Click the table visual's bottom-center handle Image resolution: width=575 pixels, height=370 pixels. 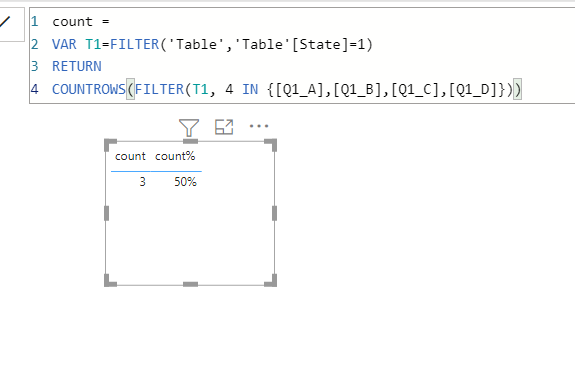[190, 284]
